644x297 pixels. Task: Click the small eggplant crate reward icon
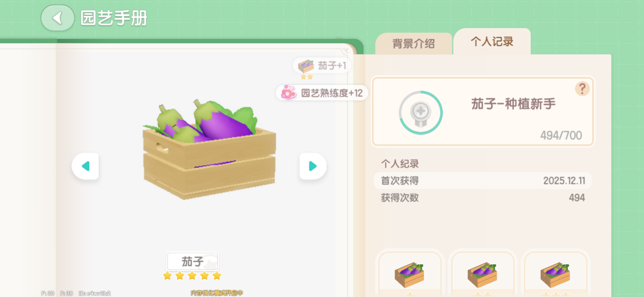(x=306, y=66)
